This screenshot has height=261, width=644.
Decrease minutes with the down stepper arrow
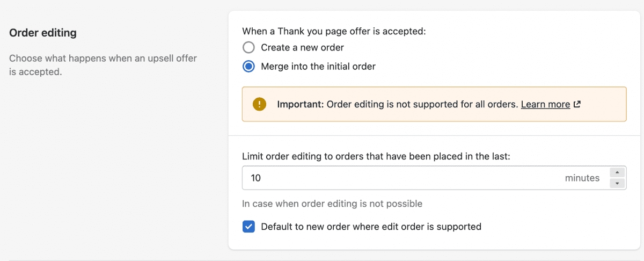point(618,184)
